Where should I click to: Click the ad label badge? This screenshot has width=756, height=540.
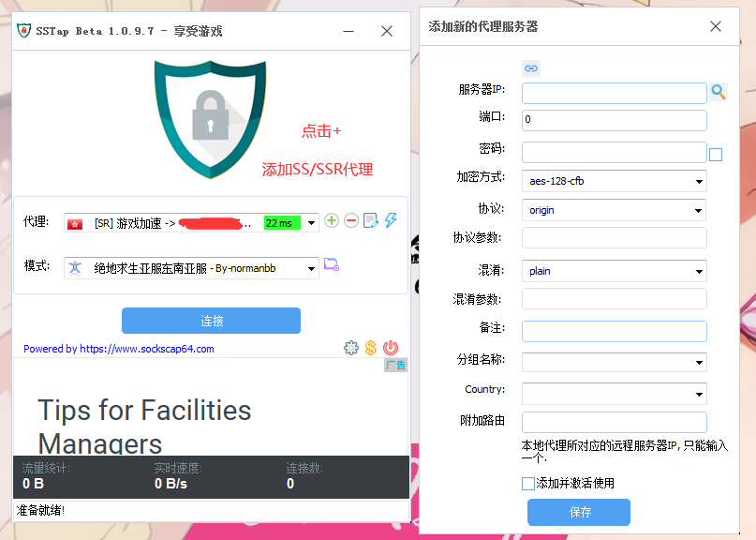click(x=395, y=366)
